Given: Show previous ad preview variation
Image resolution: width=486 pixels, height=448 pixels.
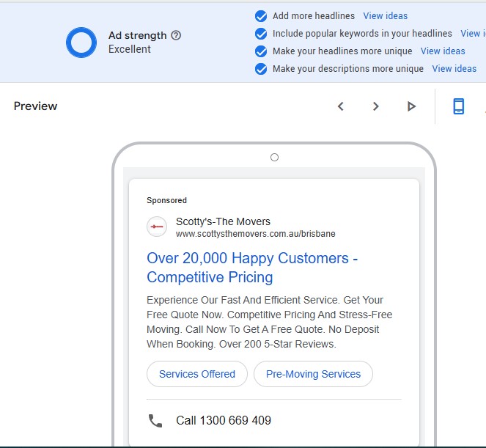Looking at the screenshot, I should coord(341,106).
